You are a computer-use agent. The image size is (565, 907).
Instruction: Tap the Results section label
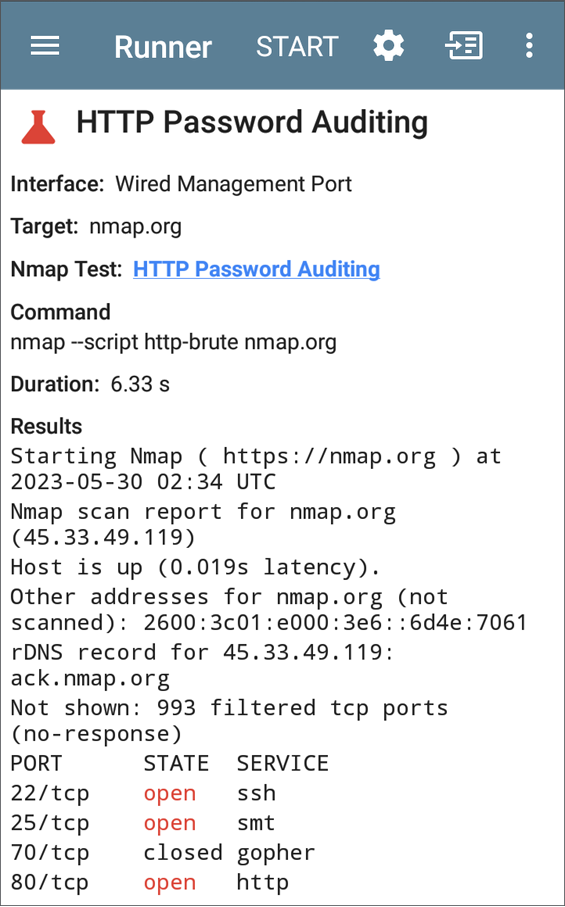[x=46, y=426]
